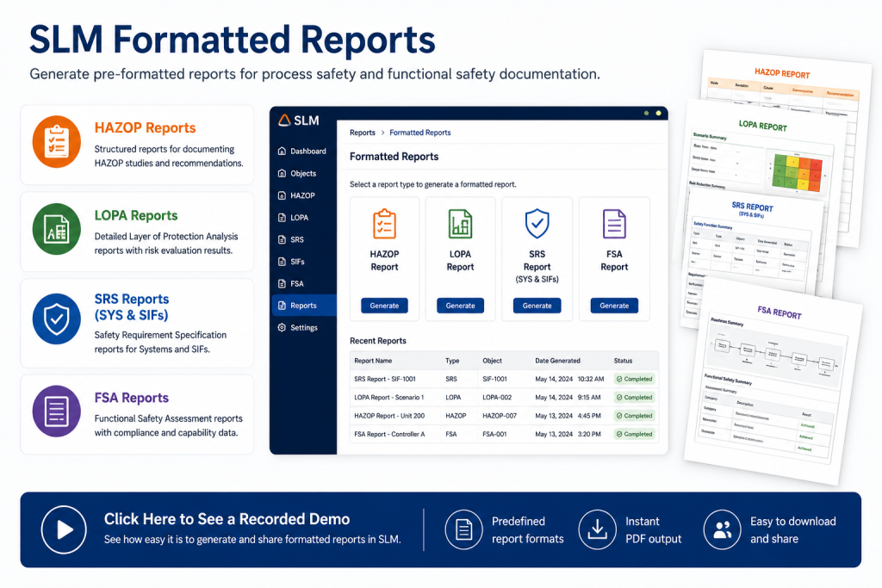Click object cell 'HAZOP-007'

click(500, 416)
